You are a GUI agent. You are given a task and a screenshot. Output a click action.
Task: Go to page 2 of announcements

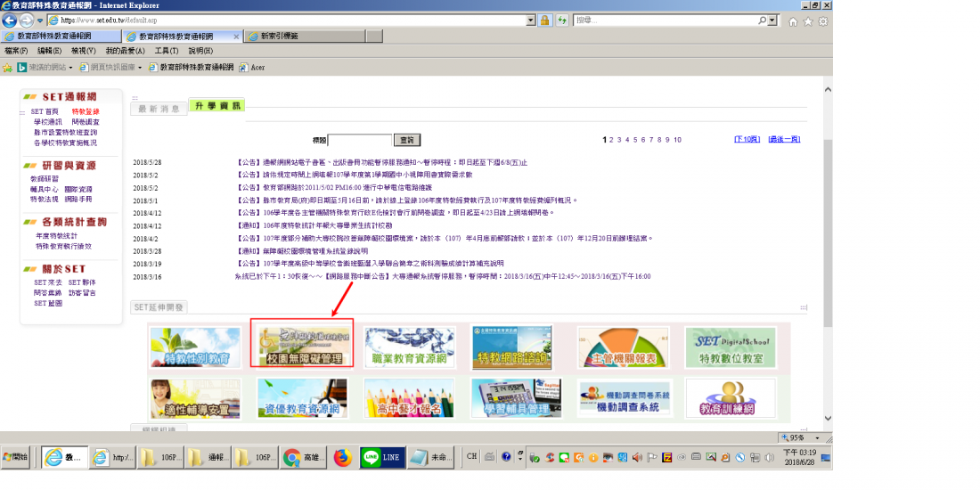(x=612, y=139)
